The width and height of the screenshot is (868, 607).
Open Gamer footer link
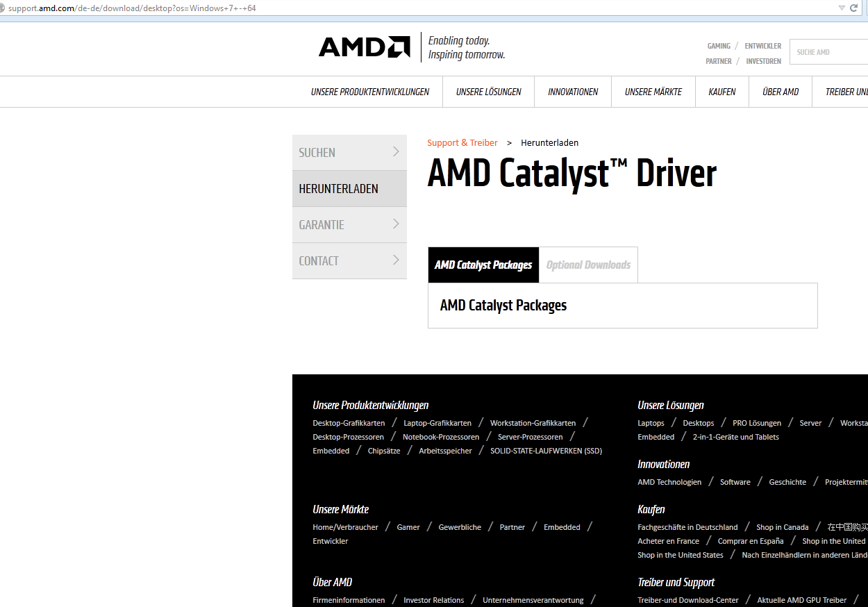(408, 527)
